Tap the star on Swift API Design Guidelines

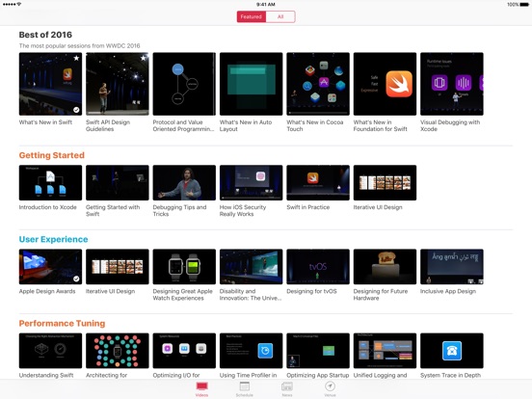point(144,58)
